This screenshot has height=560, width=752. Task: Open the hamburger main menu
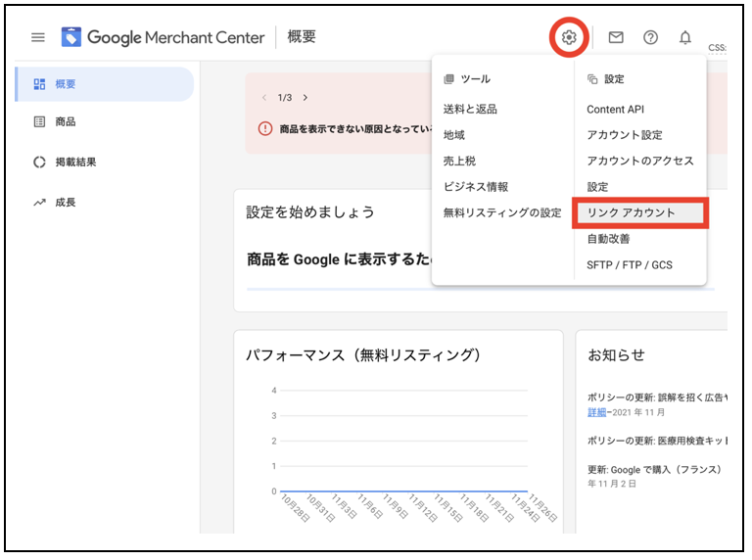click(38, 37)
